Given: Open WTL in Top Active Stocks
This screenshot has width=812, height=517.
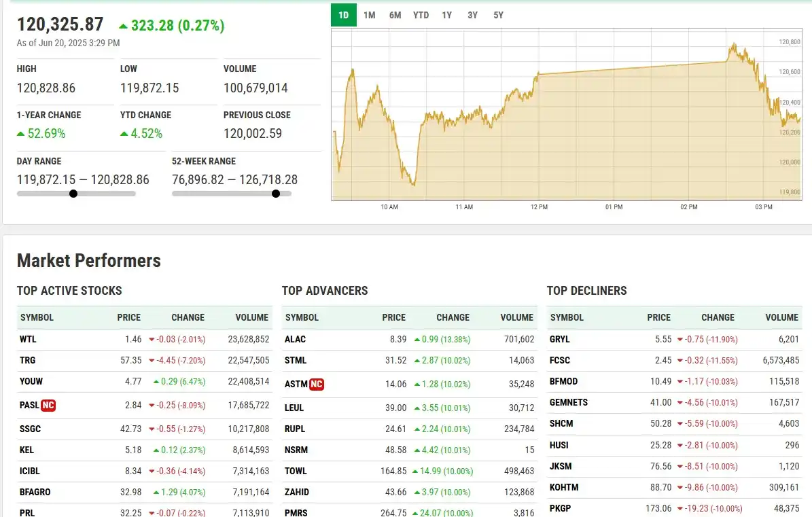Looking at the screenshot, I should [x=28, y=340].
